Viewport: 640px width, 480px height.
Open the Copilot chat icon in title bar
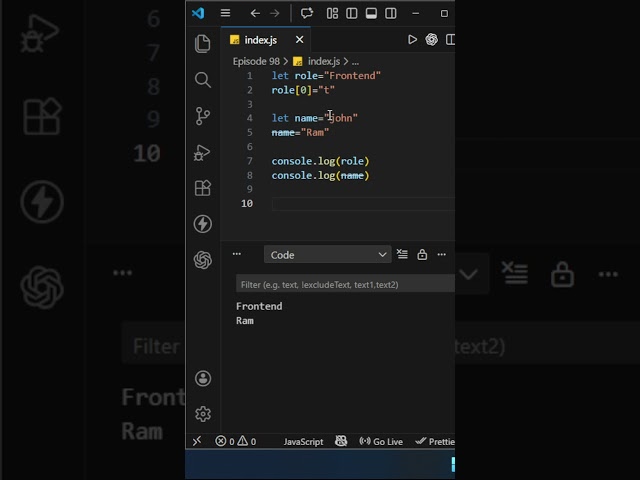click(307, 13)
